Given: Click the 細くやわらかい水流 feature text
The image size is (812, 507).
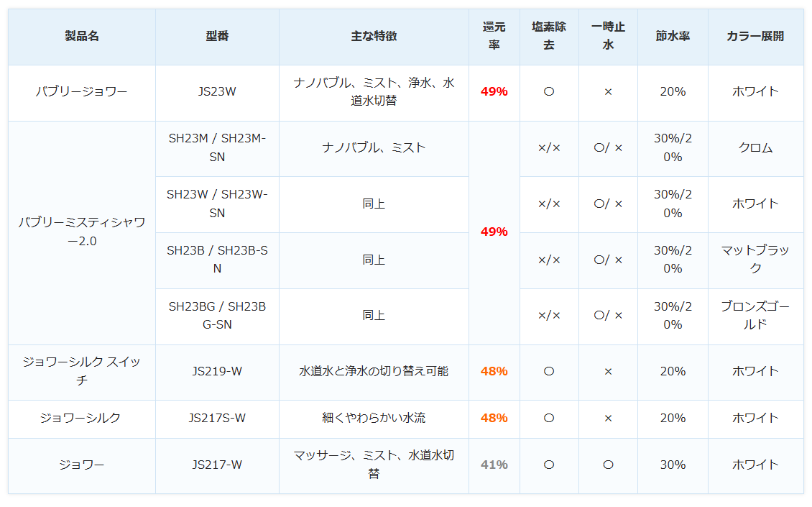Looking at the screenshot, I should tap(374, 419).
